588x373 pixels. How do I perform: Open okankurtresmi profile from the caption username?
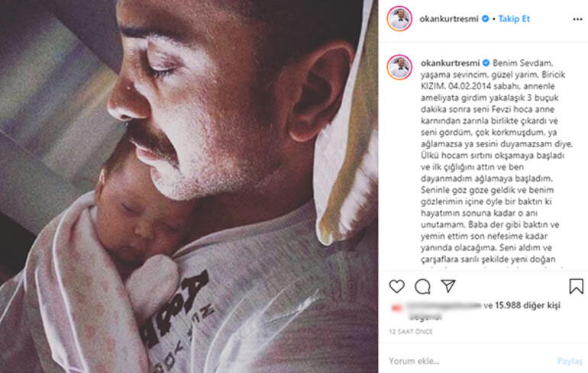[450, 63]
